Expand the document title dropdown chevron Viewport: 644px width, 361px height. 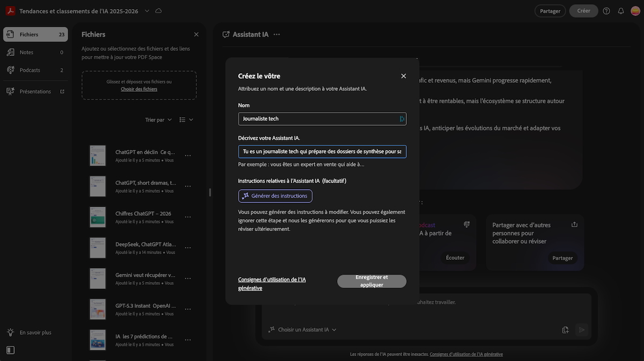(x=147, y=11)
